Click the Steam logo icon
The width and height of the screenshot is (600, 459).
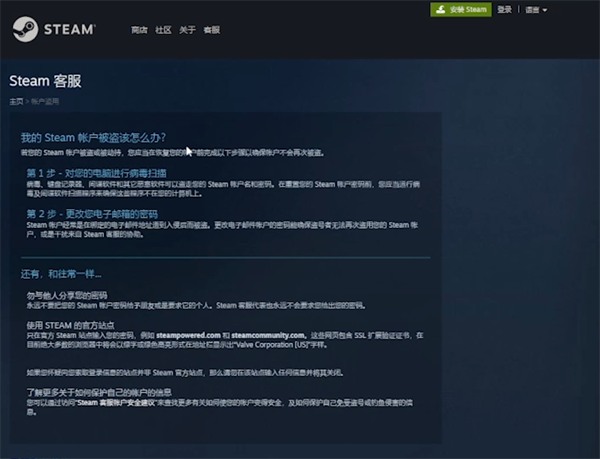click(26, 29)
